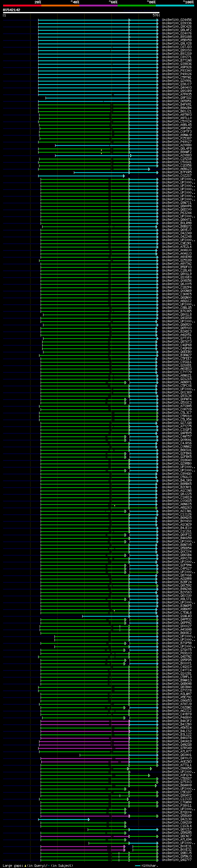Select hit label UniRef100_P25387
The width and height of the screenshot is (197, 868).
pos(177,138)
